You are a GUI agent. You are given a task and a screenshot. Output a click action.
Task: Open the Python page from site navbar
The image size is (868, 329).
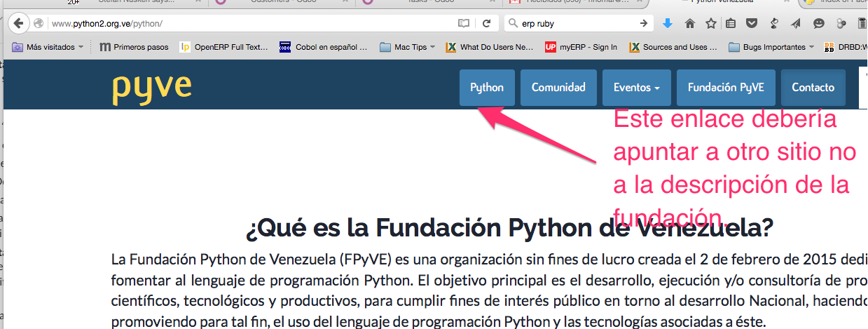click(x=487, y=88)
